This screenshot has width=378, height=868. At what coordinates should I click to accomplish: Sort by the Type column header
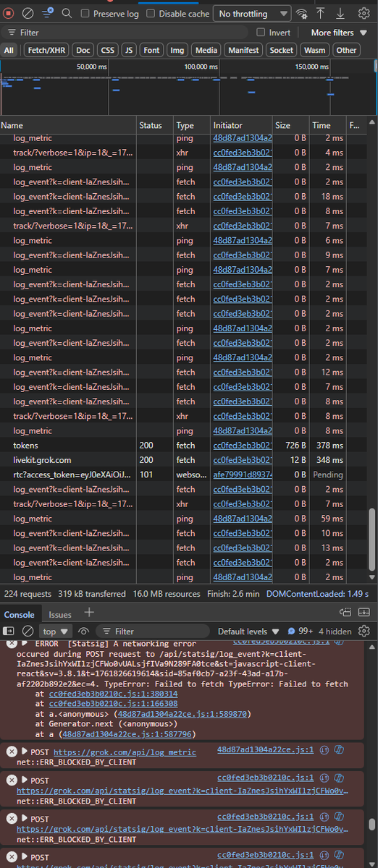[192, 125]
